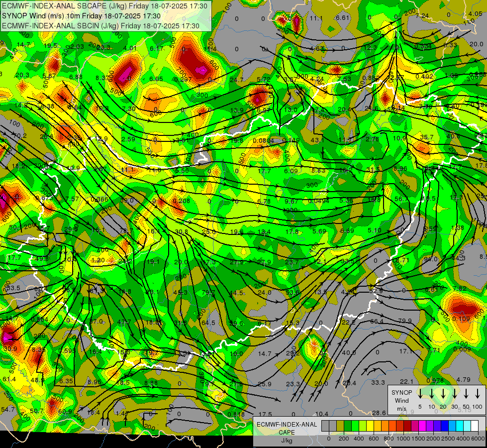Pick the olive swatch in CAPE color scale
The width and height of the screenshot is (487, 448).
tap(340, 426)
